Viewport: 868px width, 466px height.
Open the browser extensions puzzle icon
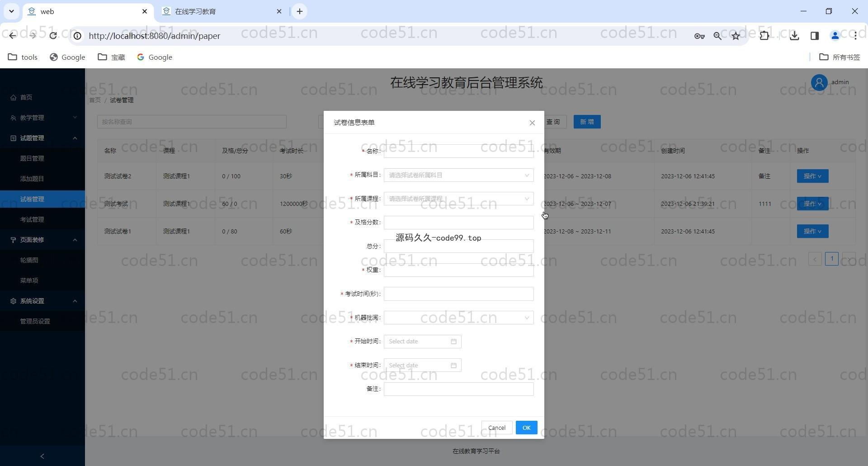pyautogui.click(x=764, y=36)
